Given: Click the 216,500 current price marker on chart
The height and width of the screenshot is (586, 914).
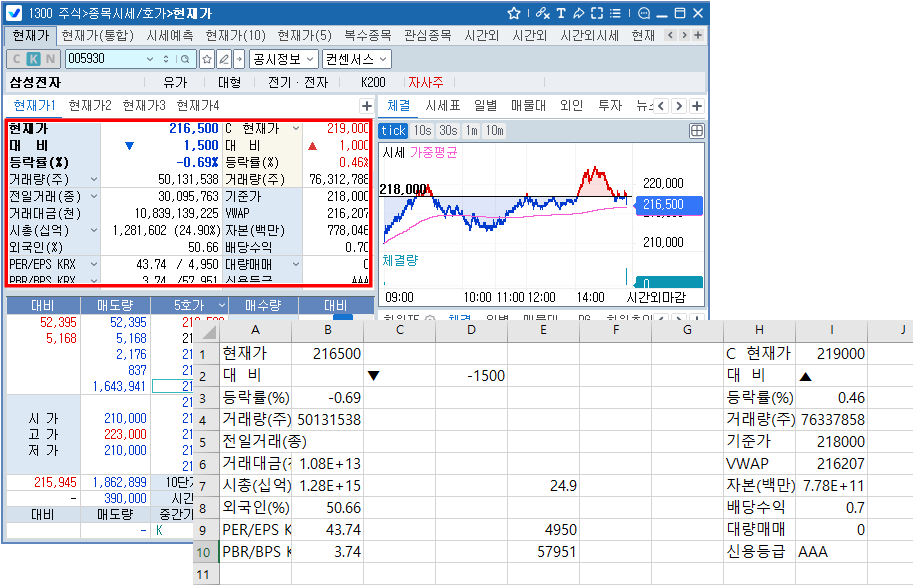Looking at the screenshot, I should tap(665, 204).
